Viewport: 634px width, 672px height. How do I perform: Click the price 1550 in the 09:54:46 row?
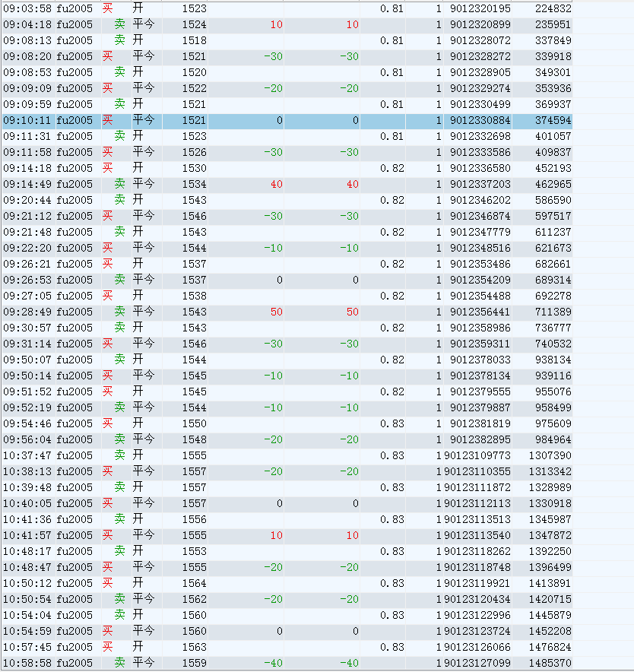[194, 424]
